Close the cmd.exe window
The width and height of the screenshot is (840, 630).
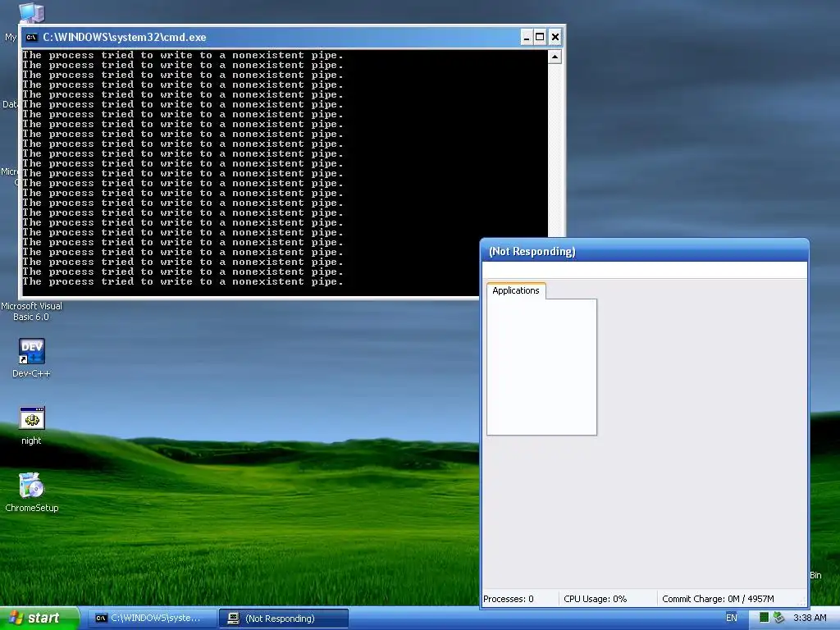click(555, 37)
